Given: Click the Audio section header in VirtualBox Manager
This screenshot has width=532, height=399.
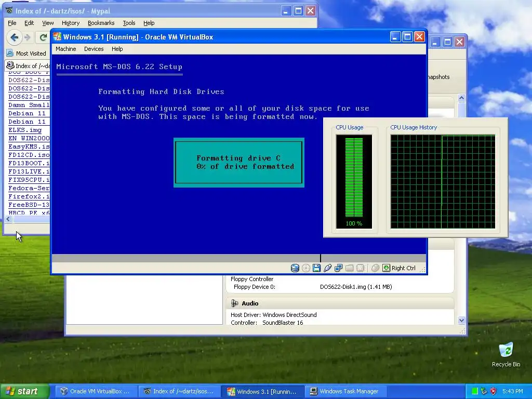Looking at the screenshot, I should click(340, 303).
